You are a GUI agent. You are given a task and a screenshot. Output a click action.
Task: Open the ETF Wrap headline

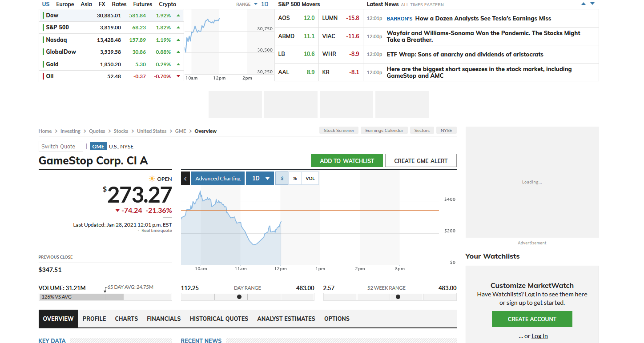click(x=465, y=54)
